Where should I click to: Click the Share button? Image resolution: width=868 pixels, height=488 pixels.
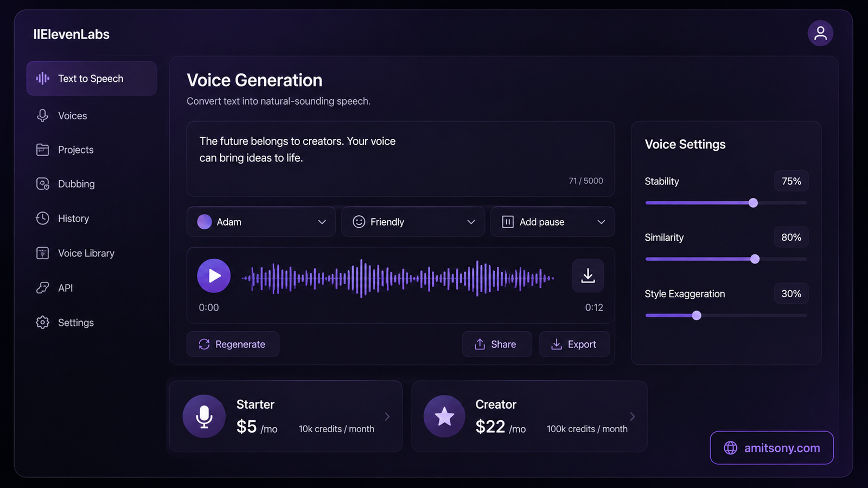[496, 344]
